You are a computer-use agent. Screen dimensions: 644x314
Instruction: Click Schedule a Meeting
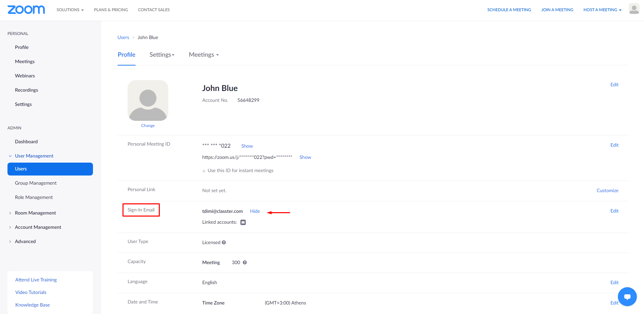click(509, 10)
